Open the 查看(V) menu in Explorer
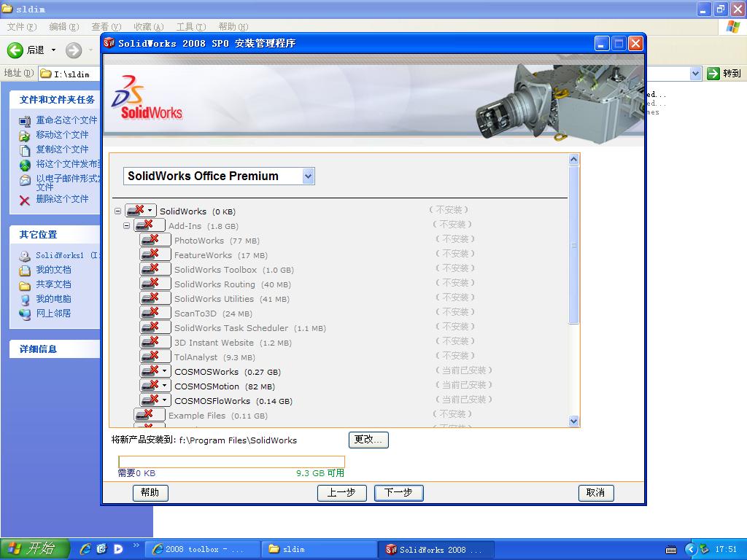 click(x=107, y=27)
